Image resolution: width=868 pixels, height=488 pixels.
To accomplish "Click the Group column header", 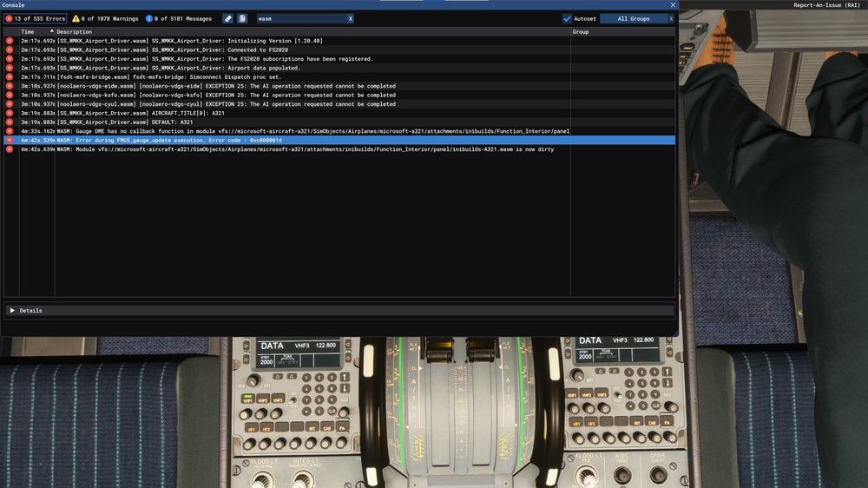I will coord(580,32).
